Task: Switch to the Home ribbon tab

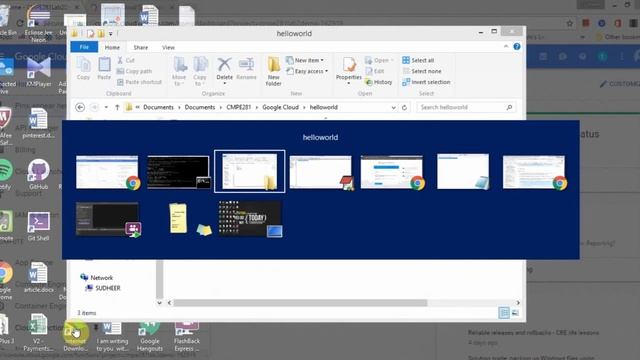Action: 112,47
